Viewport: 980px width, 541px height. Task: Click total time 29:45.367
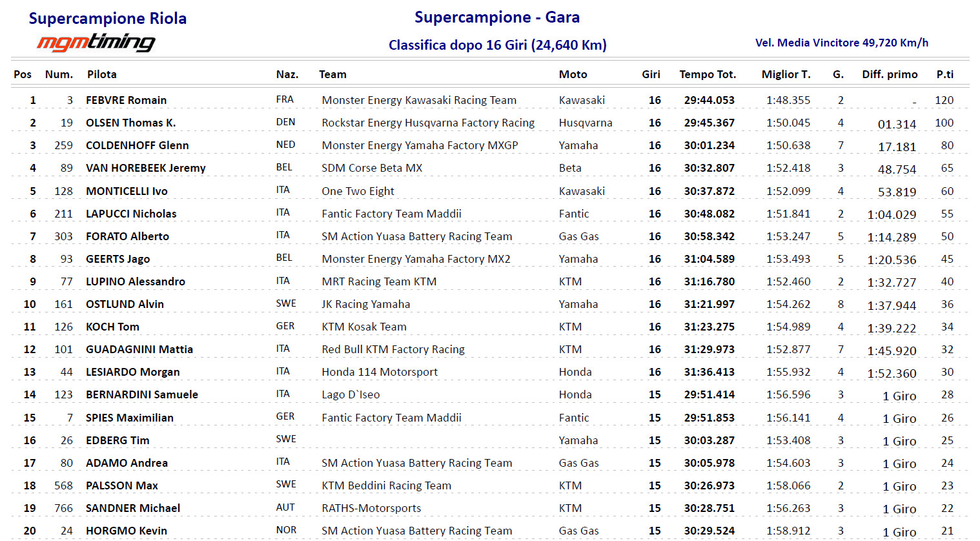click(709, 123)
